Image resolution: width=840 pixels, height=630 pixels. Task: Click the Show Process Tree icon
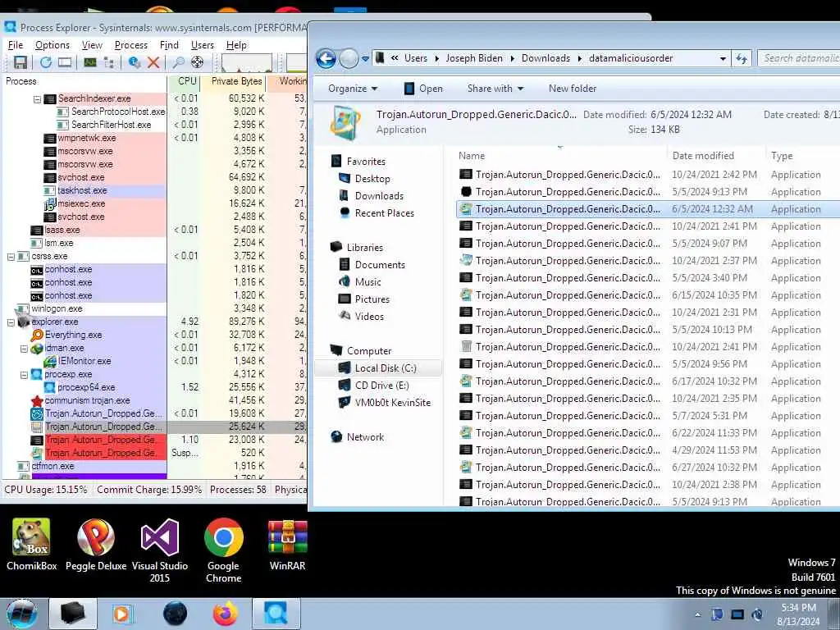click(109, 62)
